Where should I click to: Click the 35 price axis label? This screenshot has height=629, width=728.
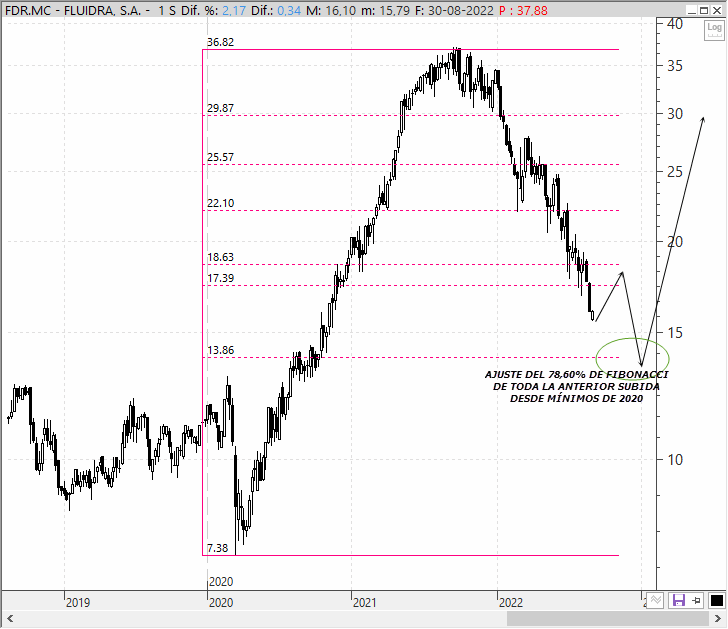[675, 66]
